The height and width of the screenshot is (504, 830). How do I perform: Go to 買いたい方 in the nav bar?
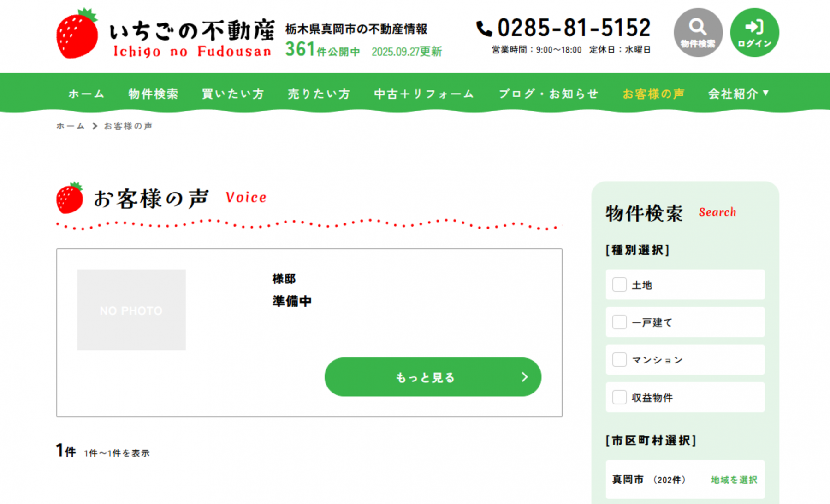(x=233, y=94)
